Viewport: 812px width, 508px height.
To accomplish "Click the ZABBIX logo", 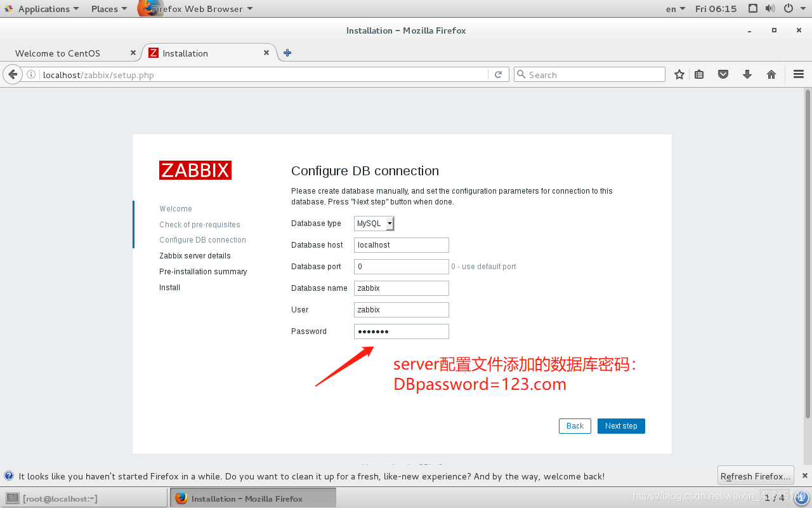I will click(195, 170).
